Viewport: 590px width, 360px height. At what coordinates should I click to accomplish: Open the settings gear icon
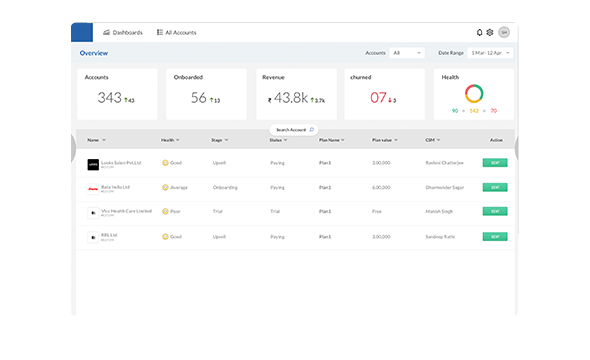[490, 32]
